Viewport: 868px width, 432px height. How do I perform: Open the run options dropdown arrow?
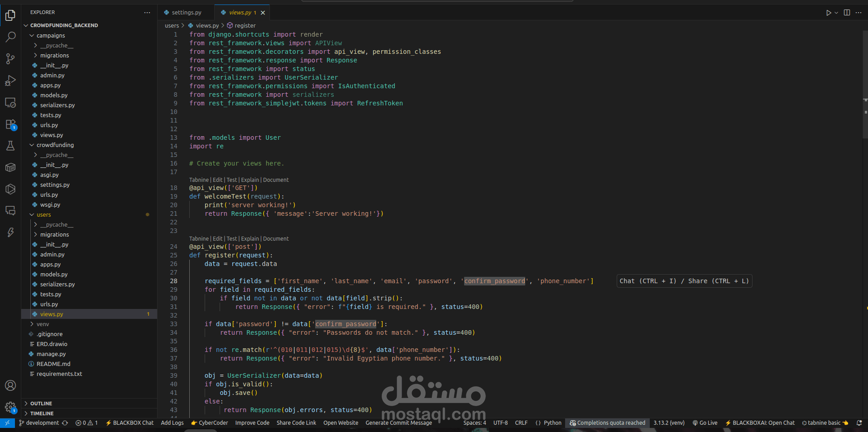pos(836,13)
